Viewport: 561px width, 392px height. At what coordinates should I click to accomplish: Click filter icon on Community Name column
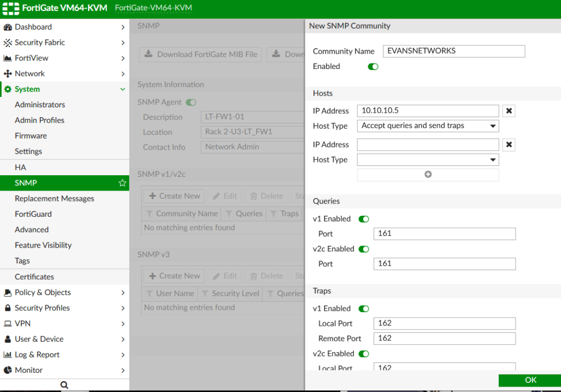[x=150, y=214]
